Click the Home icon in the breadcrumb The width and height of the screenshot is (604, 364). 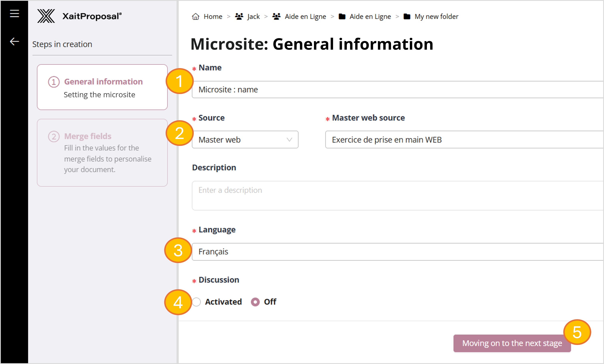[195, 16]
